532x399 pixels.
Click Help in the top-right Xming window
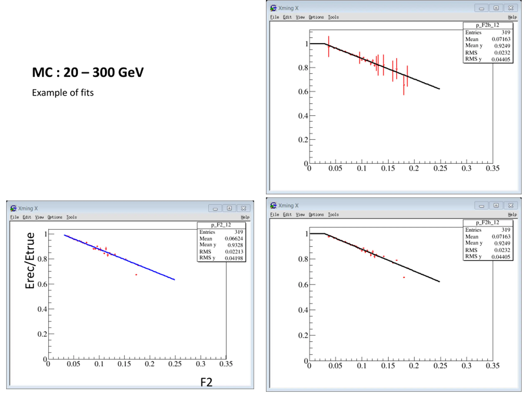[x=512, y=17]
